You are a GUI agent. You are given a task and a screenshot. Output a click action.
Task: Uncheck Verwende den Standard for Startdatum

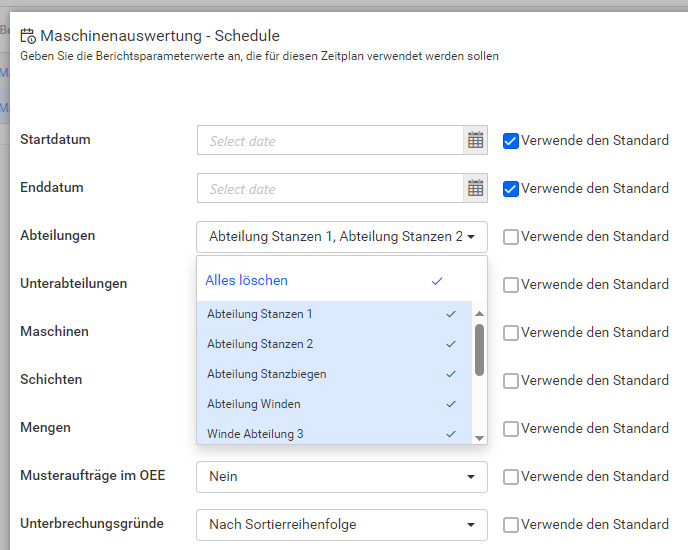pyautogui.click(x=511, y=140)
